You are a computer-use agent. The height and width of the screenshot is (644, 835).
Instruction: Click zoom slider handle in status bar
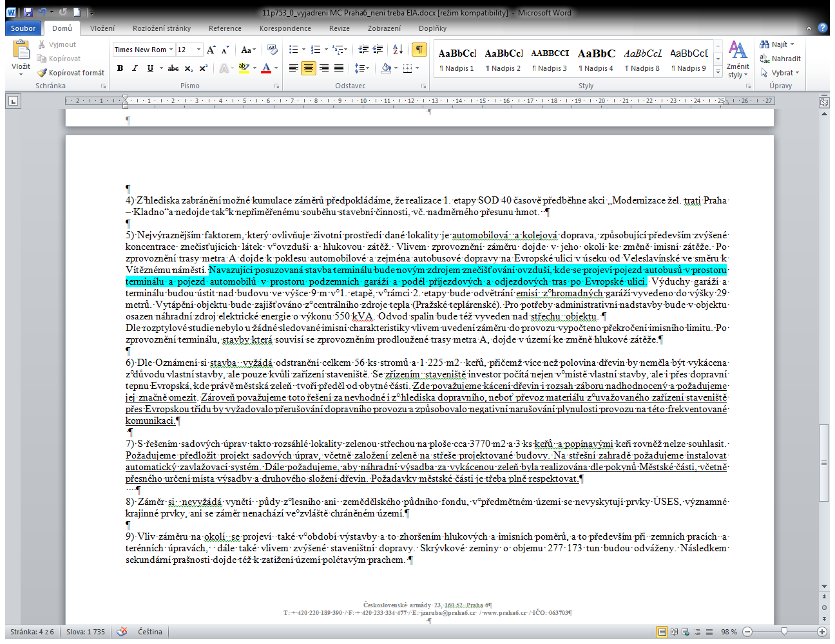pyautogui.click(x=784, y=632)
